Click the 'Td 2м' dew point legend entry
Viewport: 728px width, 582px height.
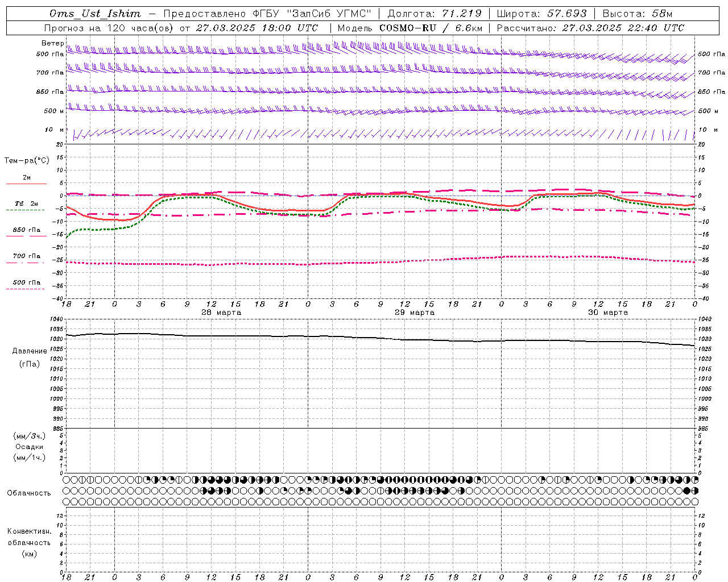pyautogui.click(x=27, y=203)
